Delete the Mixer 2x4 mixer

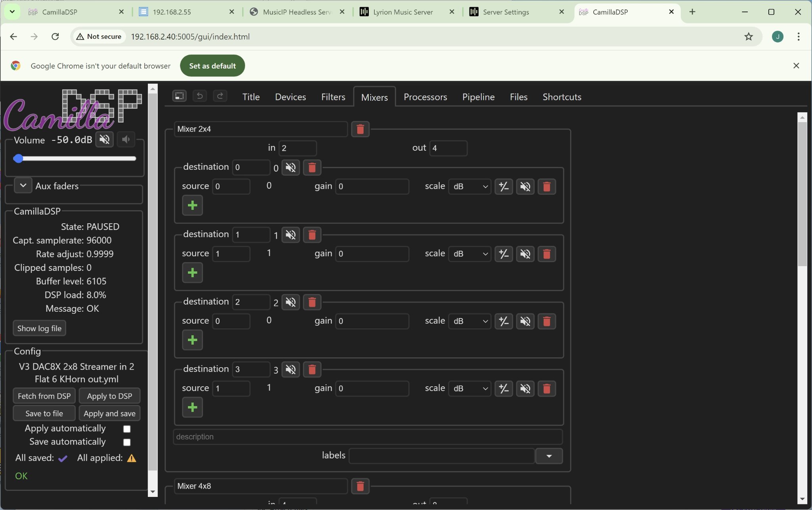point(360,129)
